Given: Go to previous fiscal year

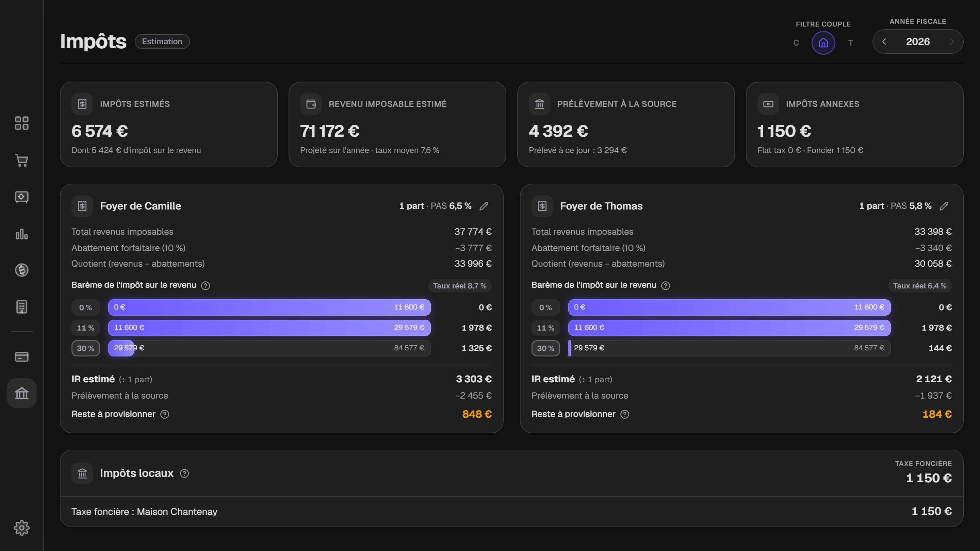Looking at the screenshot, I should [884, 42].
